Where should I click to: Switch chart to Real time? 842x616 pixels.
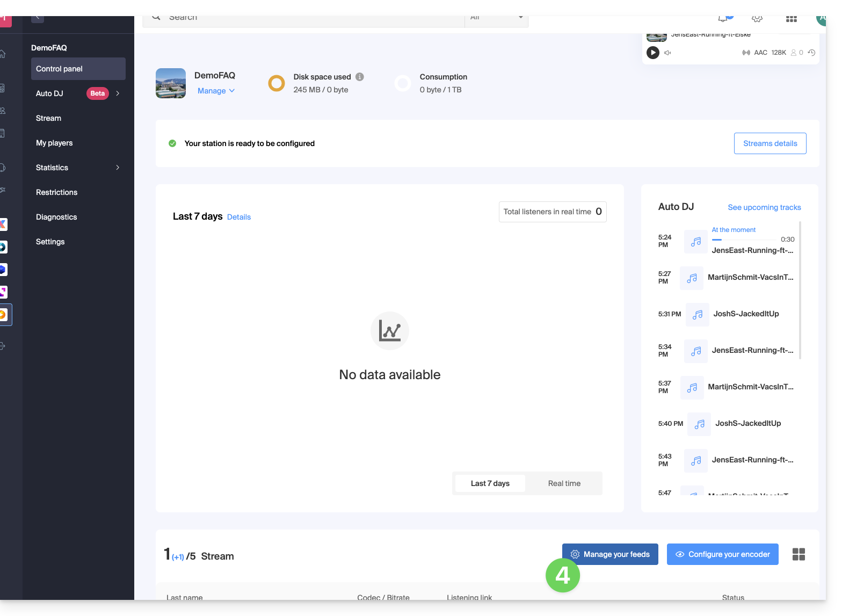click(x=564, y=483)
